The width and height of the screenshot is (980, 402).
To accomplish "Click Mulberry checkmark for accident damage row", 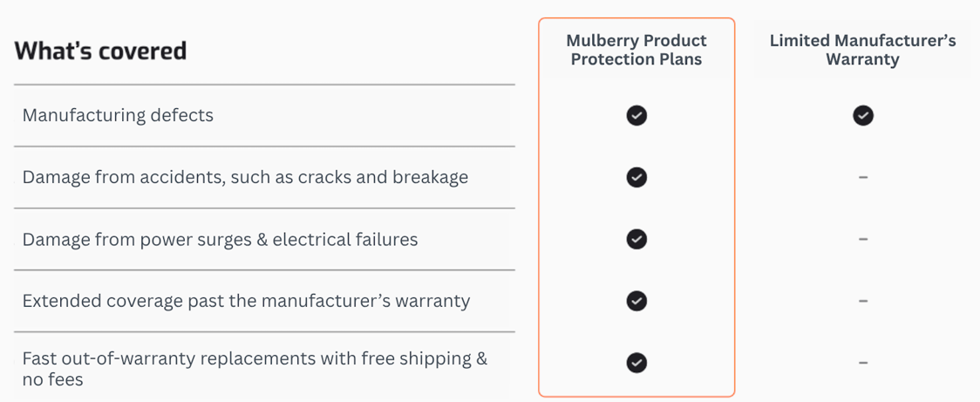I will [636, 177].
